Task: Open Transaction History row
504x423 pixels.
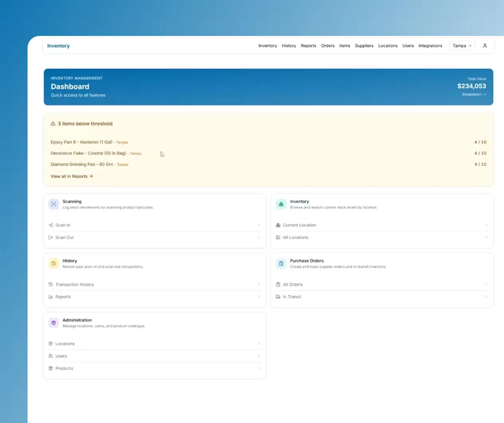Action: (154, 284)
